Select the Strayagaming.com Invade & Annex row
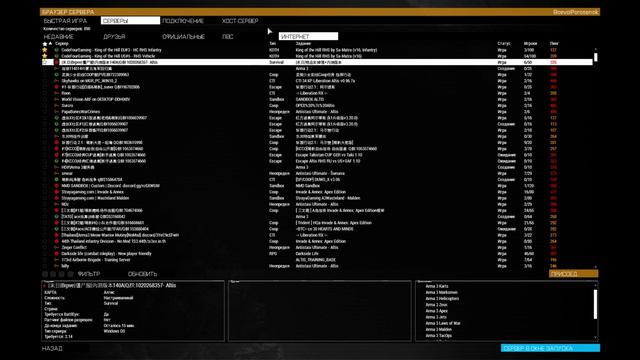This screenshot has height=360, width=640. click(x=318, y=192)
